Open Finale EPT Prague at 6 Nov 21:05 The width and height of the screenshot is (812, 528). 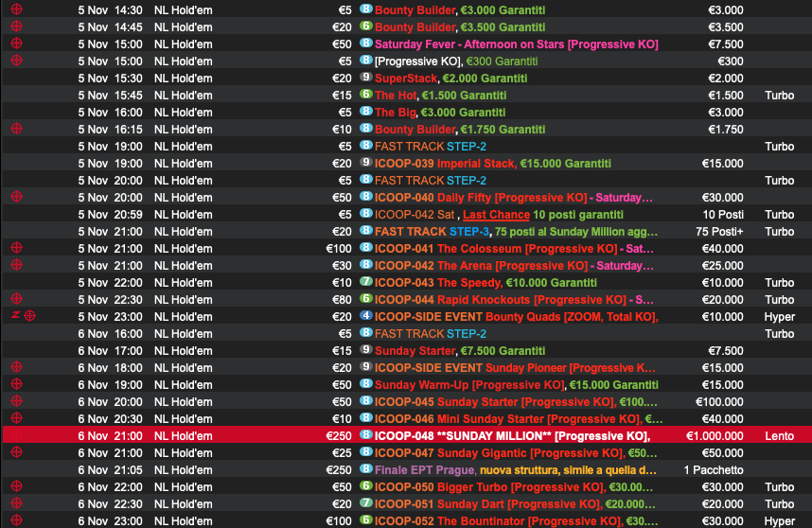coord(515,470)
